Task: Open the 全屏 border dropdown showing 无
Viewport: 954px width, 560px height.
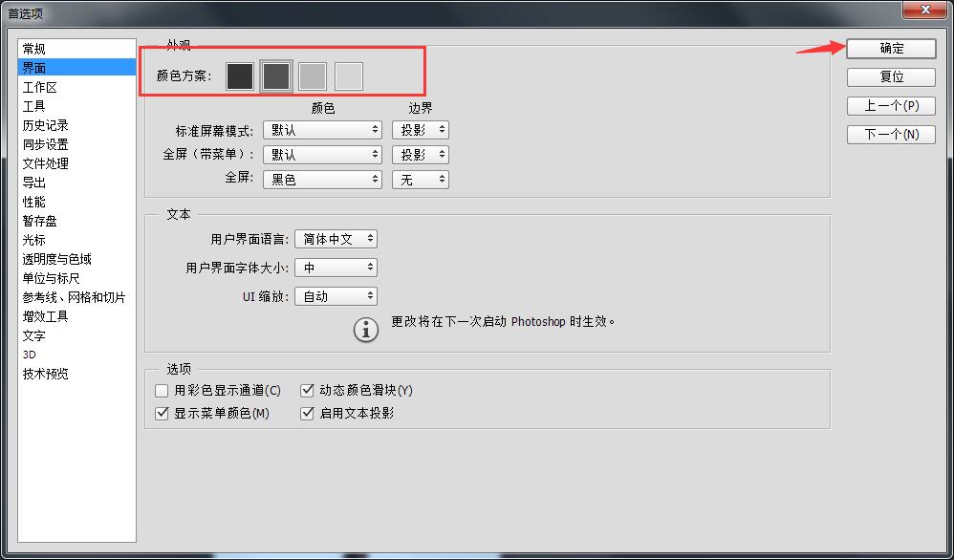Action: tap(420, 179)
